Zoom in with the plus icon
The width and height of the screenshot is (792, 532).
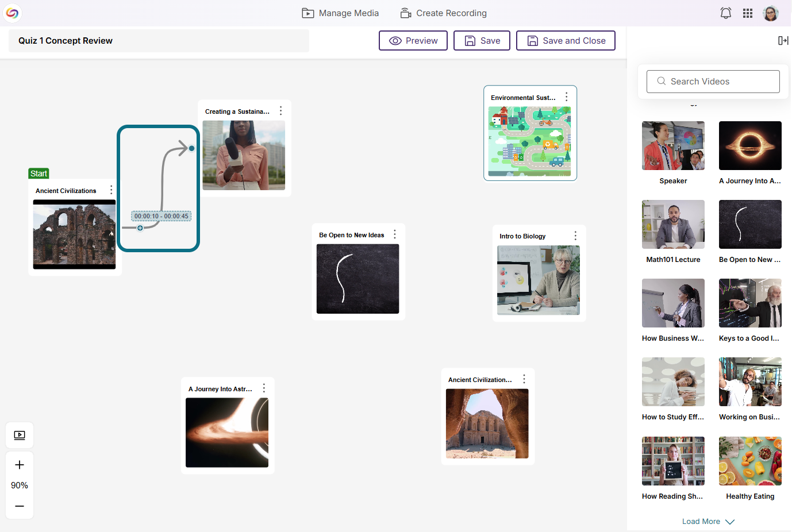point(20,465)
